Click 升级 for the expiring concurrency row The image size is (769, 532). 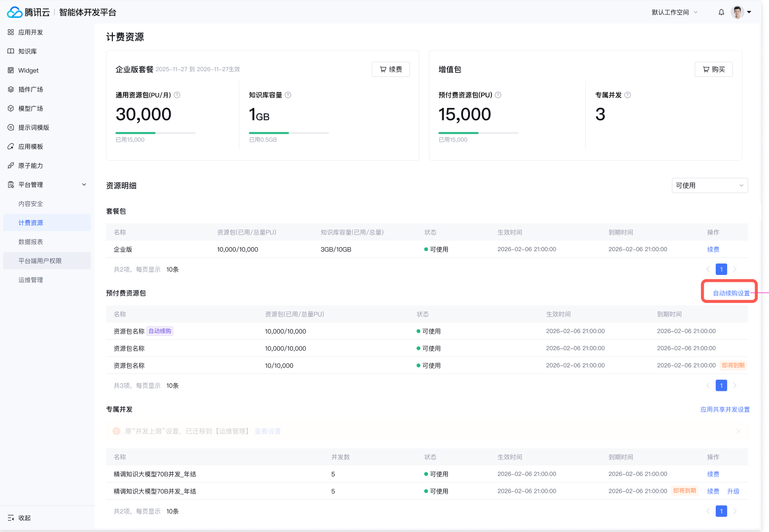pos(733,491)
